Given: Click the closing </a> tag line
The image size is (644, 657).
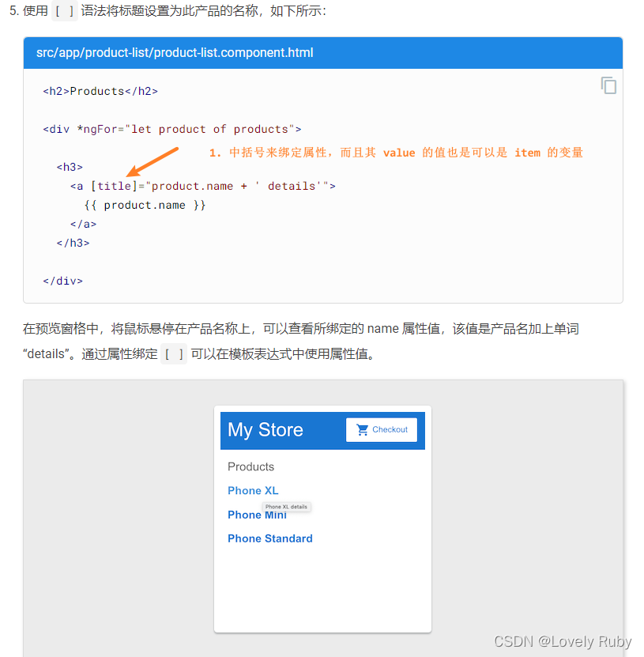Looking at the screenshot, I should 83,225.
